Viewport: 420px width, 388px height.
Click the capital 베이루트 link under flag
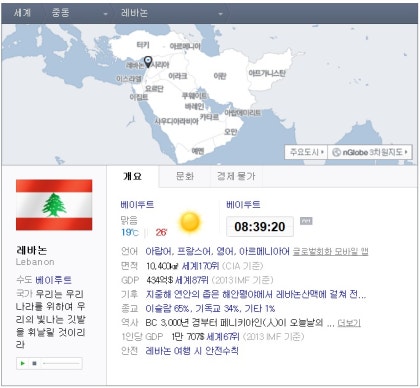[x=53, y=280]
